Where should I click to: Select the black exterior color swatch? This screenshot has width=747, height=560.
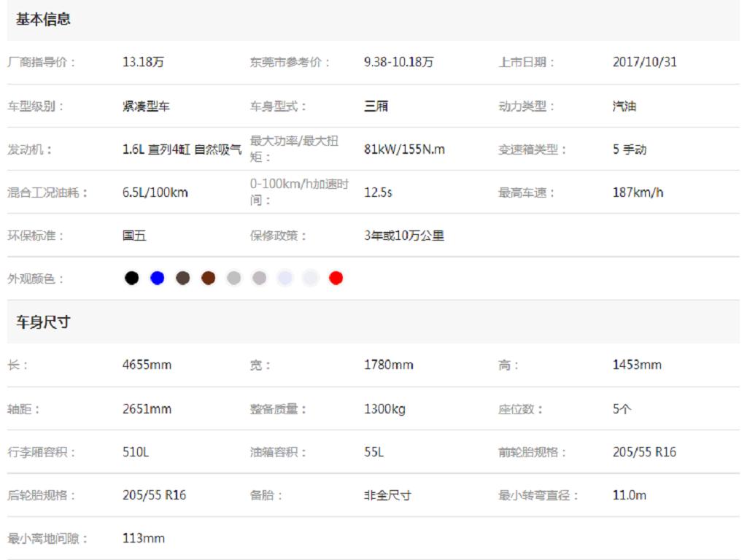[x=131, y=277]
